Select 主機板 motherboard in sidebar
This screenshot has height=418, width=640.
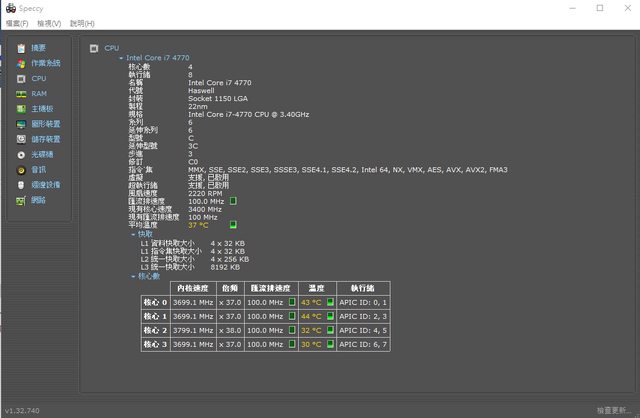[41, 108]
